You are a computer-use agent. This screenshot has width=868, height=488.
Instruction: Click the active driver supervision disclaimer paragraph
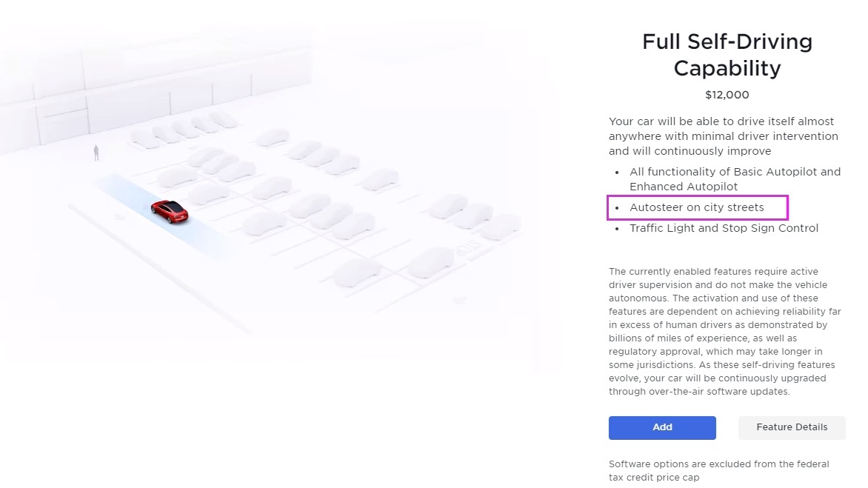click(724, 332)
